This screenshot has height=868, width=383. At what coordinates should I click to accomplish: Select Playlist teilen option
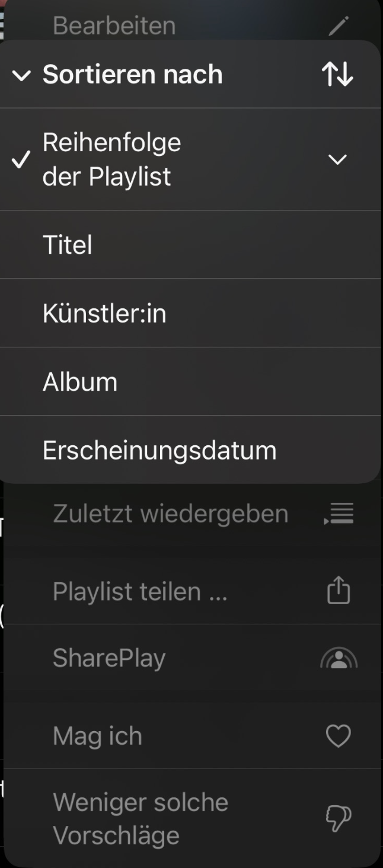[x=140, y=591]
